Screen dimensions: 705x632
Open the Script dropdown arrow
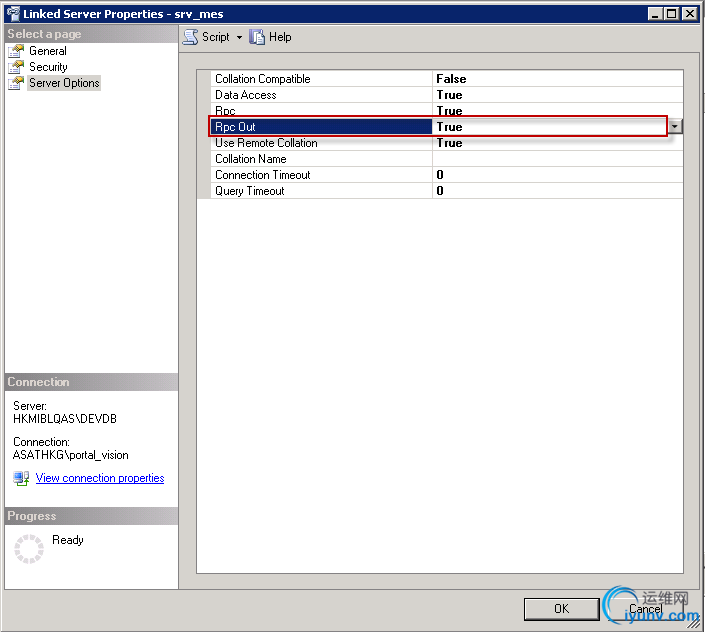click(x=239, y=37)
